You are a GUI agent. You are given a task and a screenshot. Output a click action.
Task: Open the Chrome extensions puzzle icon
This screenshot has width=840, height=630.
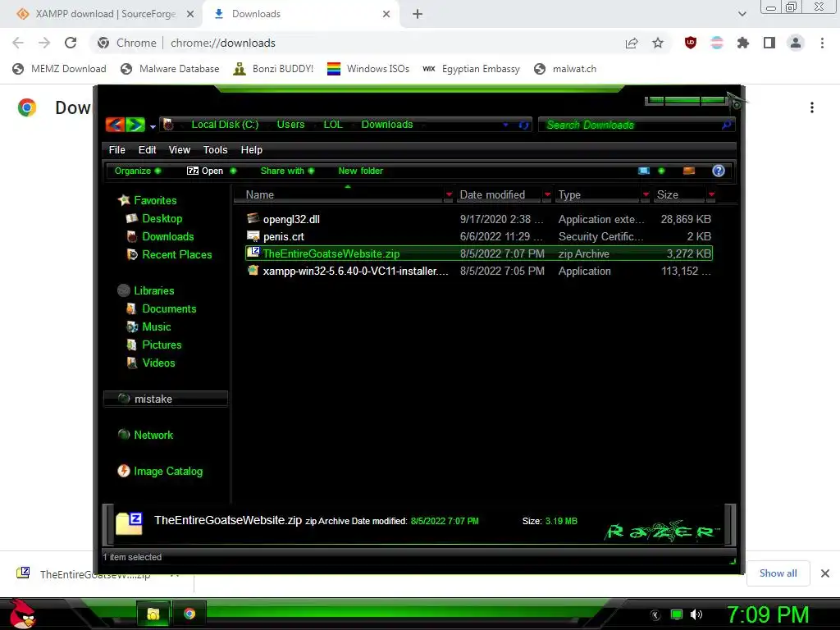tap(742, 43)
